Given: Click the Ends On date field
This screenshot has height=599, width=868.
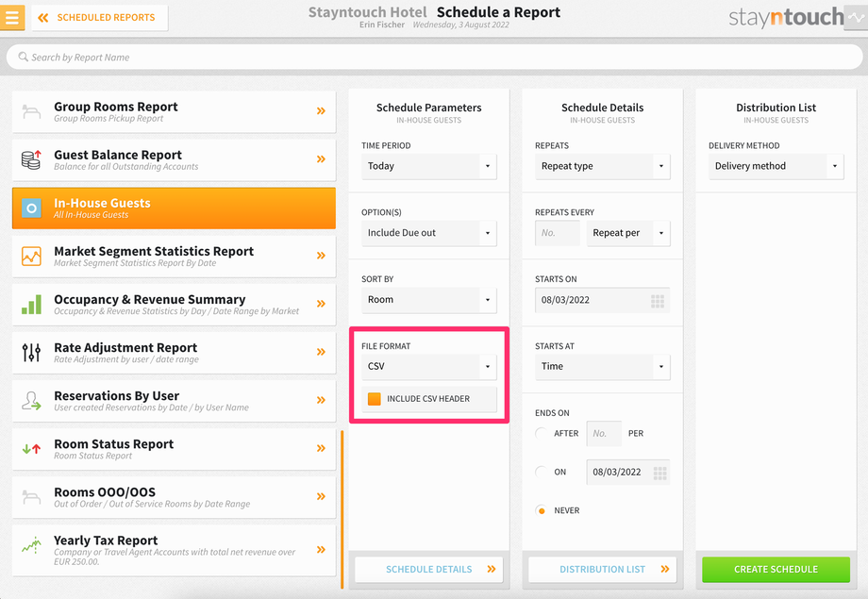Looking at the screenshot, I should [628, 473].
